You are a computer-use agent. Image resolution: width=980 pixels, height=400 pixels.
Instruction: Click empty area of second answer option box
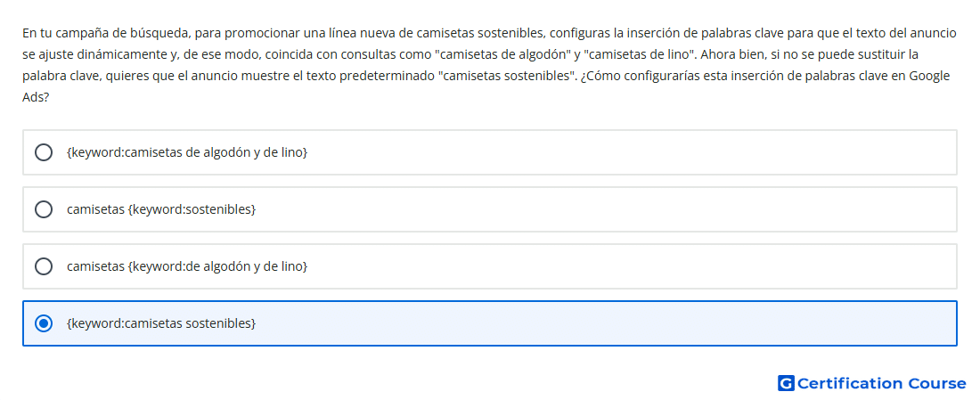[x=625, y=209]
